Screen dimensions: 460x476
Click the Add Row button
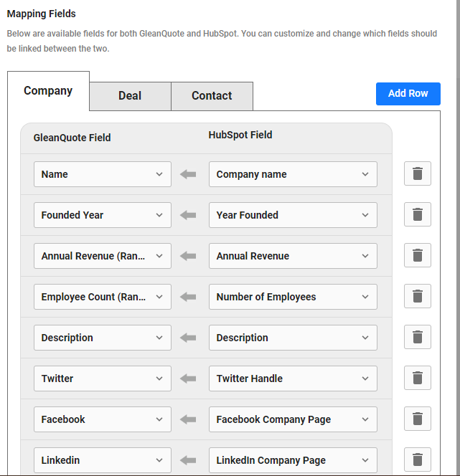(408, 94)
